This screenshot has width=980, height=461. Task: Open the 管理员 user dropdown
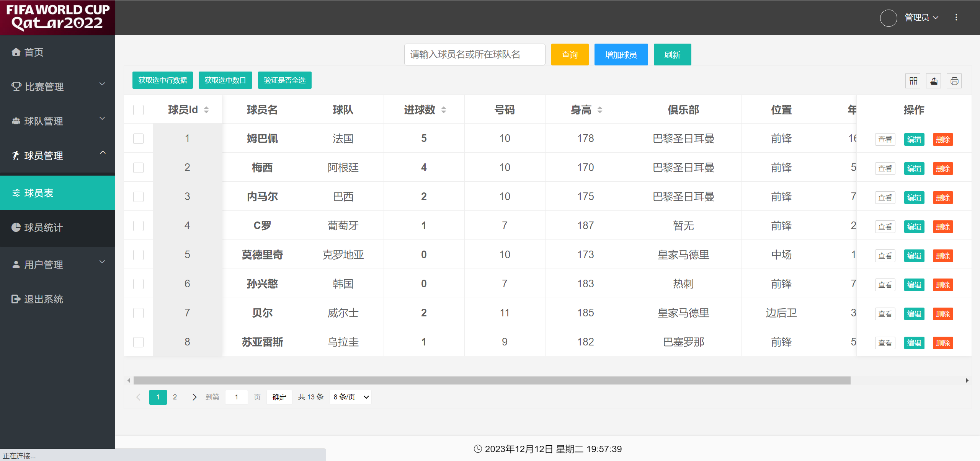coord(921,18)
